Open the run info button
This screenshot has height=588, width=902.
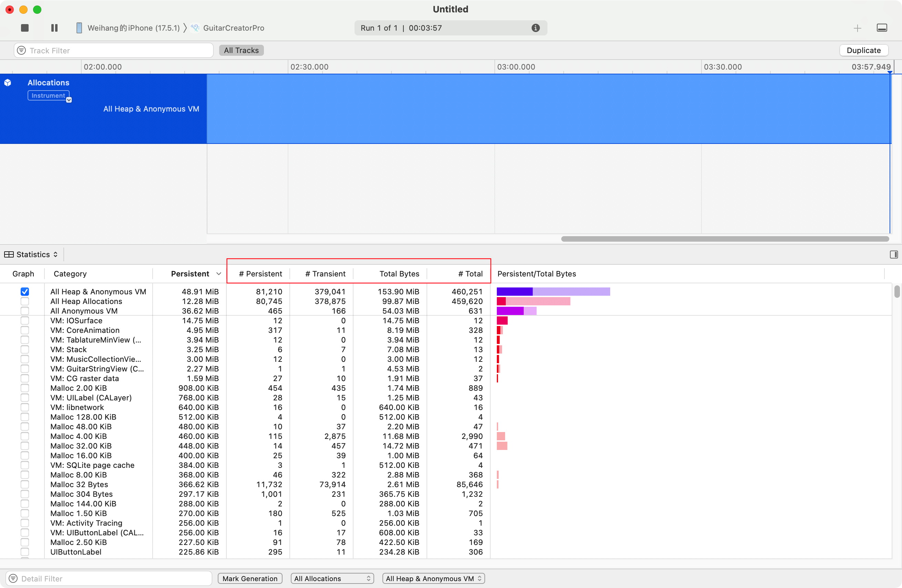[535, 28]
